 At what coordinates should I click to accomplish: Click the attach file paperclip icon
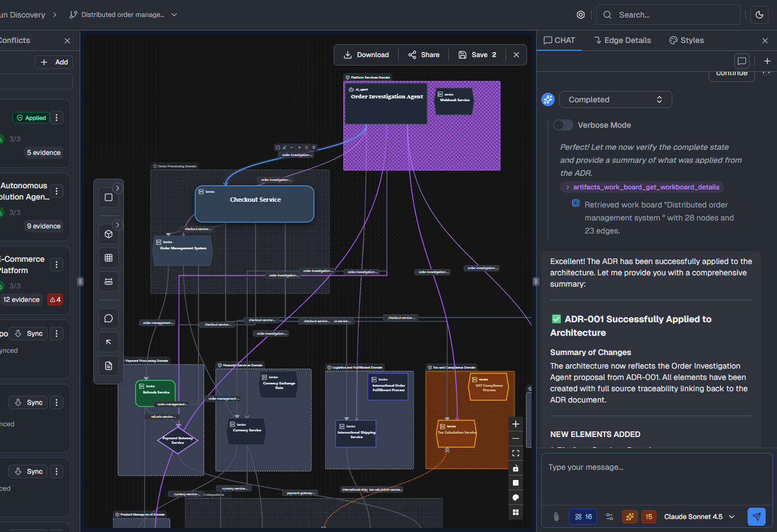(x=556, y=517)
